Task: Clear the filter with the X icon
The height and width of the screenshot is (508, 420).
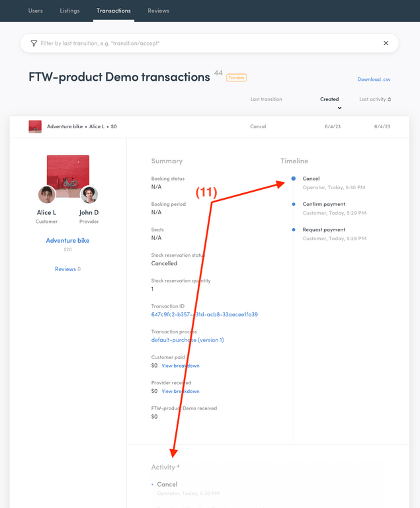Action: click(x=386, y=43)
